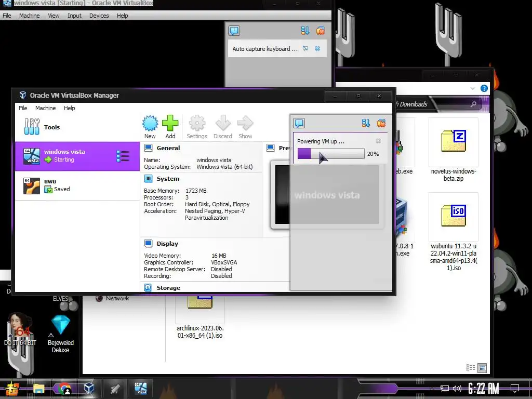Click the Storage section header
The image size is (532, 399).
click(168, 288)
